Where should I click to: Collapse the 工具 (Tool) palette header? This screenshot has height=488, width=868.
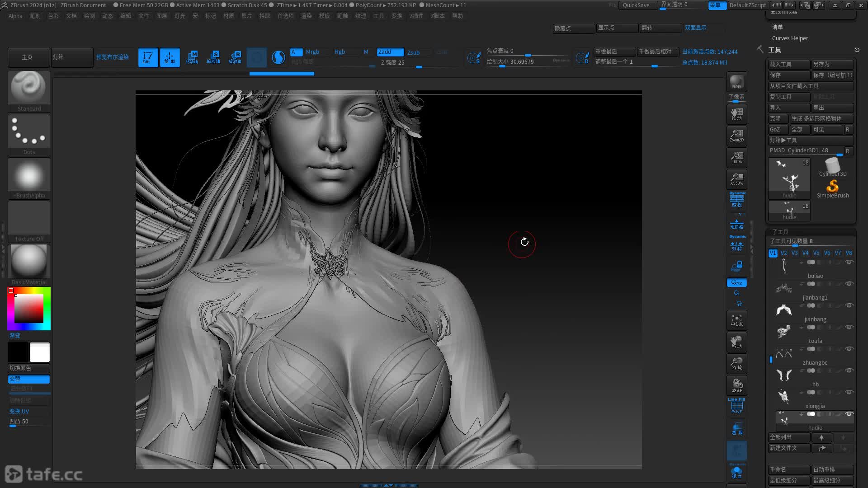tap(774, 50)
